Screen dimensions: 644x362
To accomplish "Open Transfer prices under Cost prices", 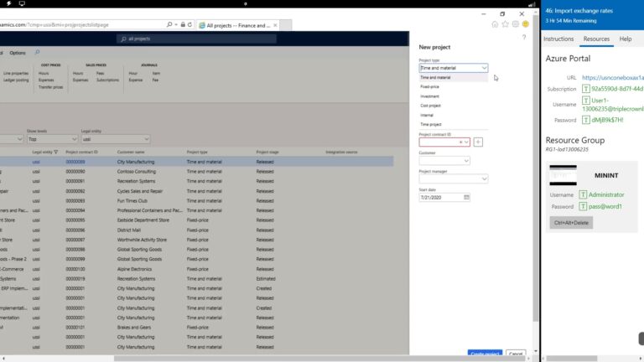I will coord(51,87).
